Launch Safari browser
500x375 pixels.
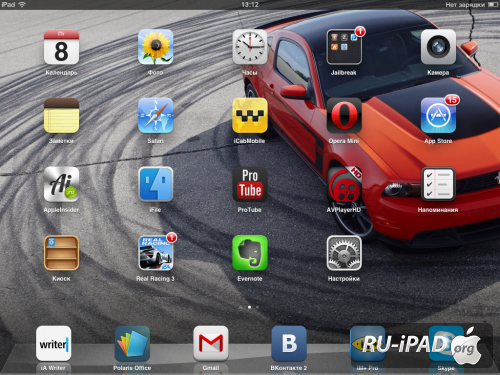(x=156, y=116)
